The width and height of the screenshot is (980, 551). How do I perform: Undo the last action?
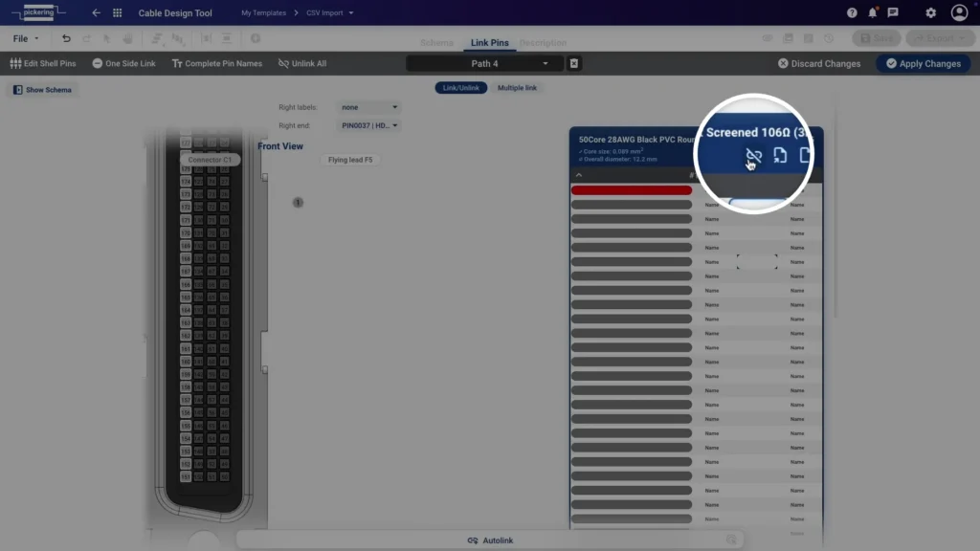point(66,38)
